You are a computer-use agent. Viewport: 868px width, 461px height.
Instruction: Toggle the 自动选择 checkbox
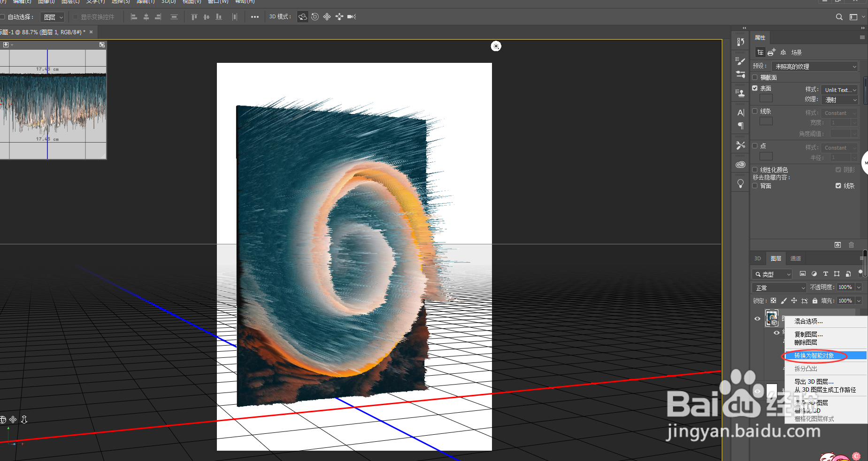tap(2, 17)
